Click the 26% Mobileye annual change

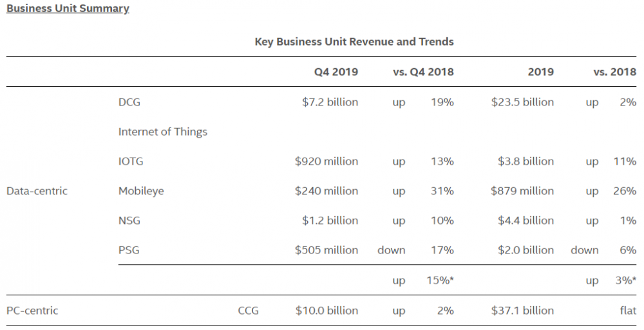(625, 191)
